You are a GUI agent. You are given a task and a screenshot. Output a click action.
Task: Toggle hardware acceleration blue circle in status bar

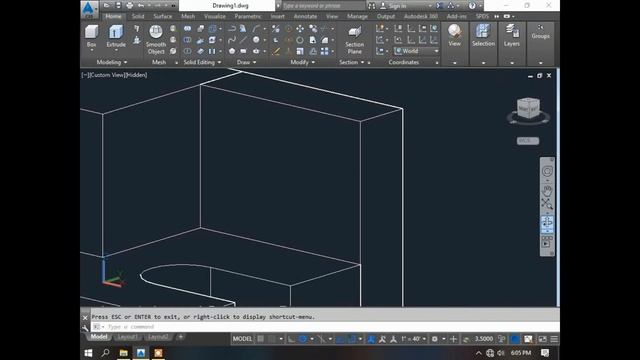click(515, 339)
